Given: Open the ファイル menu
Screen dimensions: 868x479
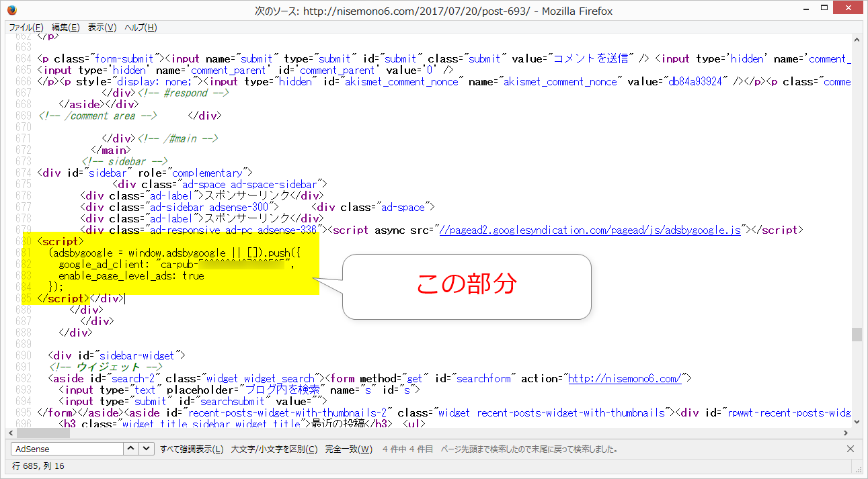Looking at the screenshot, I should coord(26,28).
